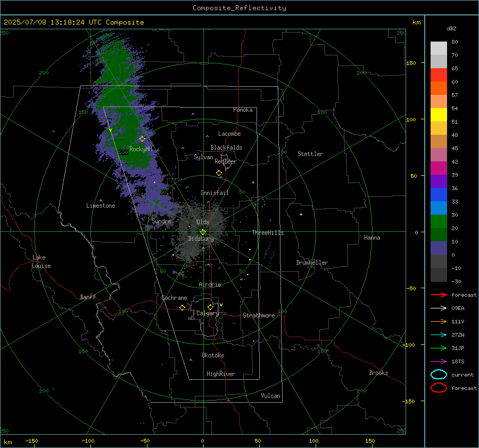Click the red forecast arrow in legend
Image resolution: width=479 pixels, height=448 pixels.
click(439, 295)
